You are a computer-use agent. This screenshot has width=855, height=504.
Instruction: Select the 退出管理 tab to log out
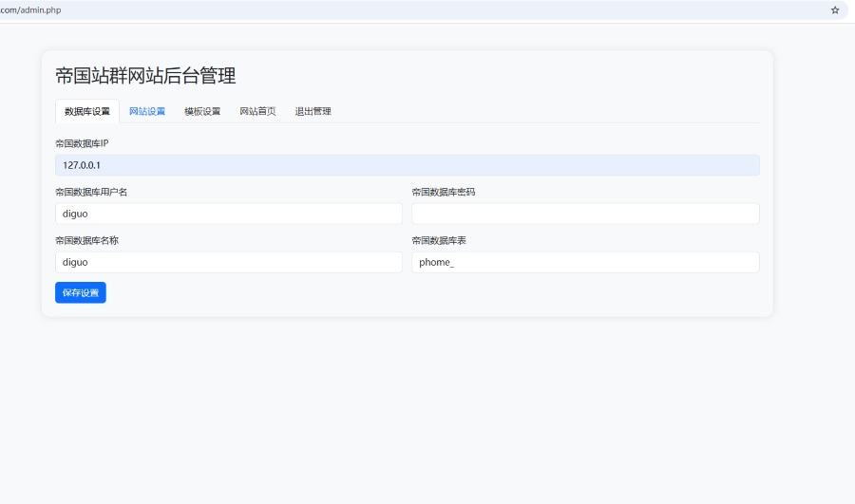pos(313,111)
